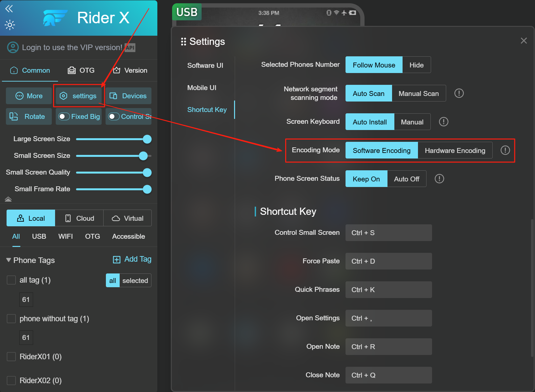Screen dimensions: 535x392
Task: Check the all tag (1) checkbox
Action: 11,280
